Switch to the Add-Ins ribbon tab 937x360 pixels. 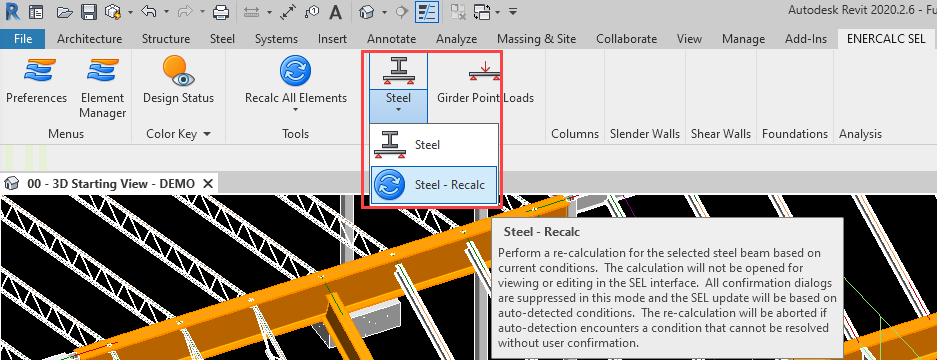[x=806, y=39]
